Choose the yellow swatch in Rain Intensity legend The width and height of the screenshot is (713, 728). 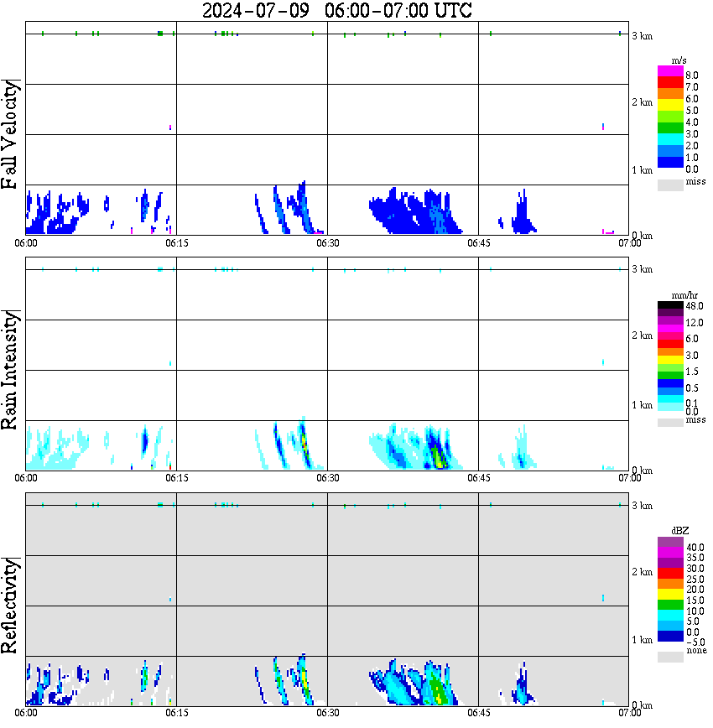click(x=670, y=360)
